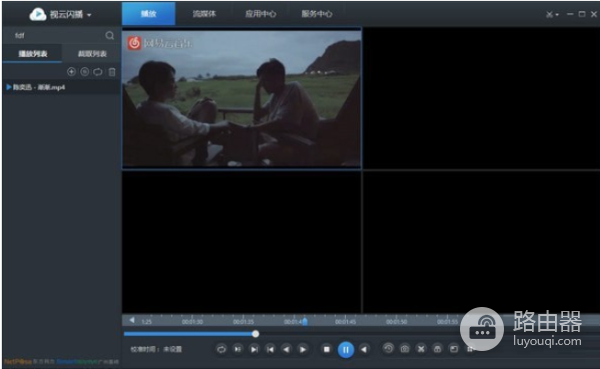Click the timeline ruler left arrow
The width and height of the screenshot is (600, 369).
[132, 320]
